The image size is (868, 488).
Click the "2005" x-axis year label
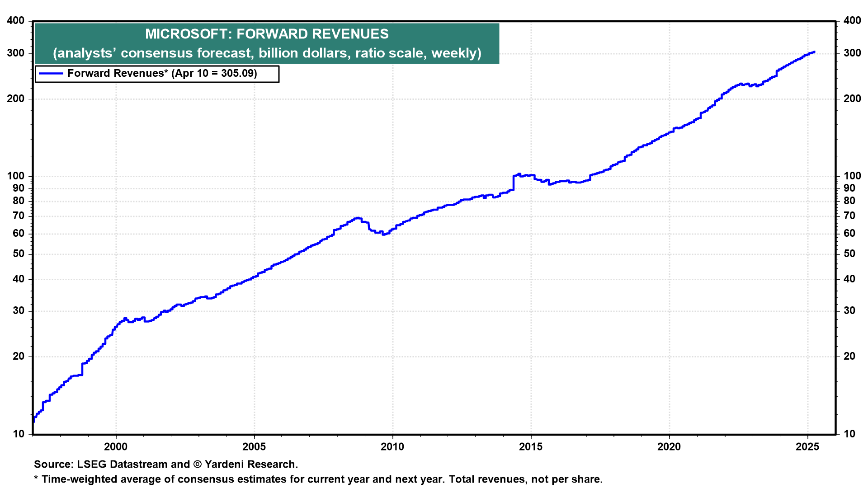click(x=254, y=447)
